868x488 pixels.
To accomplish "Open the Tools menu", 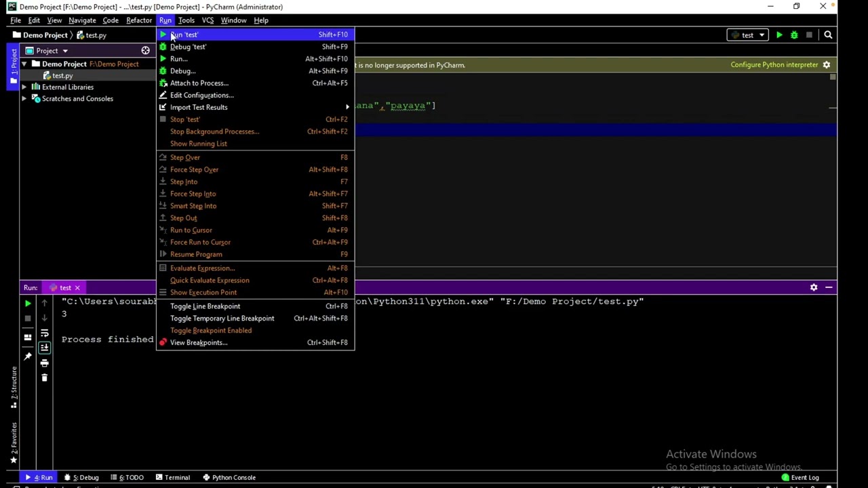I will pyautogui.click(x=186, y=20).
